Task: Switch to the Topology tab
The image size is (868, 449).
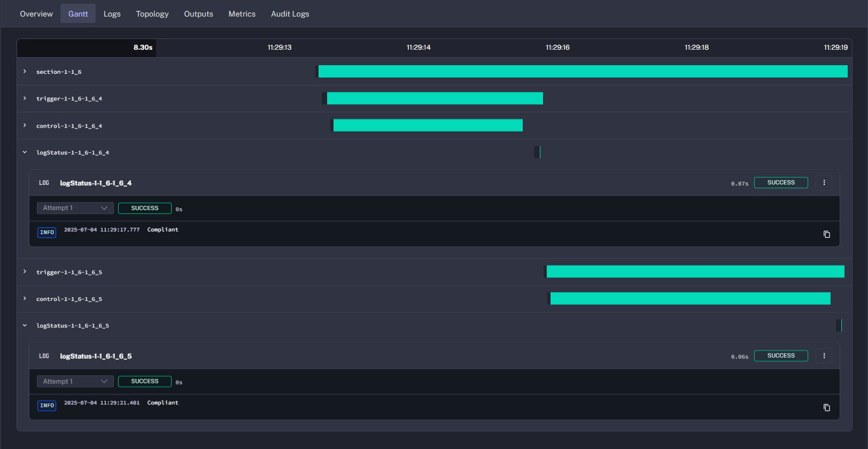Action: pos(152,14)
